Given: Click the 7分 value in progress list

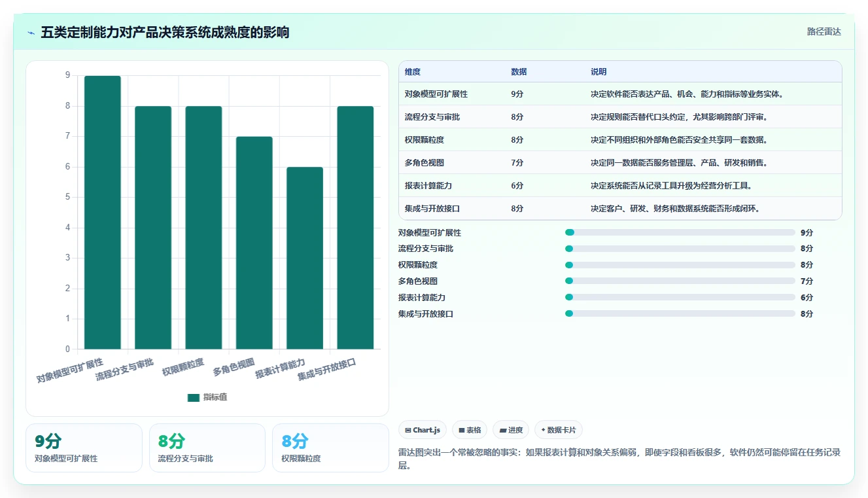Looking at the screenshot, I should 807,281.
